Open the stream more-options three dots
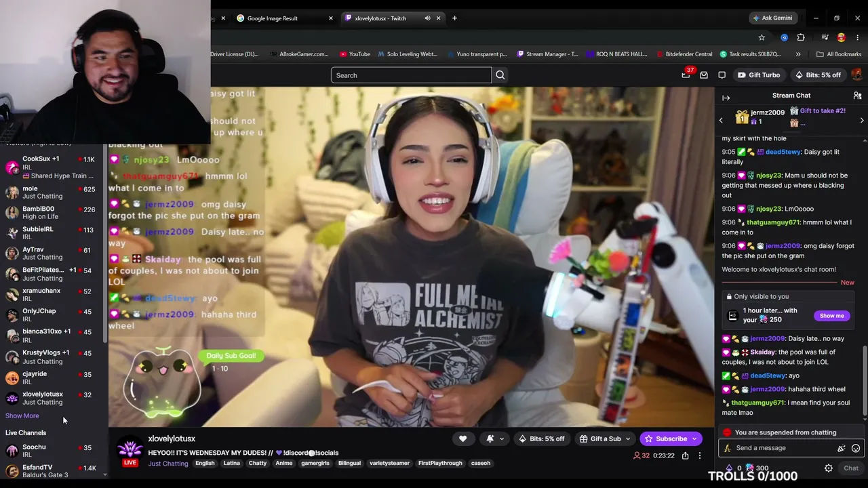Screen dimensions: 868x488 [x=700, y=455]
